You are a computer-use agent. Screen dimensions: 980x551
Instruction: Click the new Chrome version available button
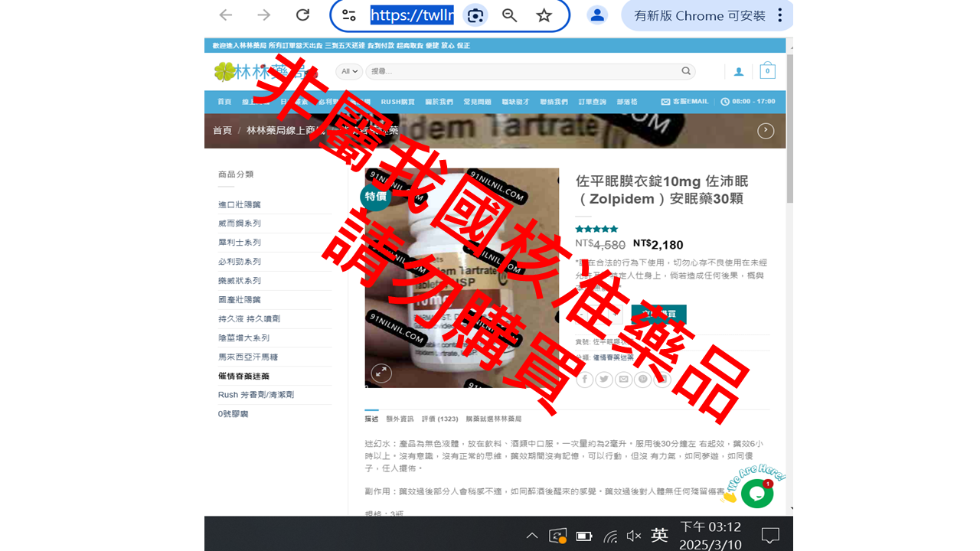pyautogui.click(x=699, y=15)
